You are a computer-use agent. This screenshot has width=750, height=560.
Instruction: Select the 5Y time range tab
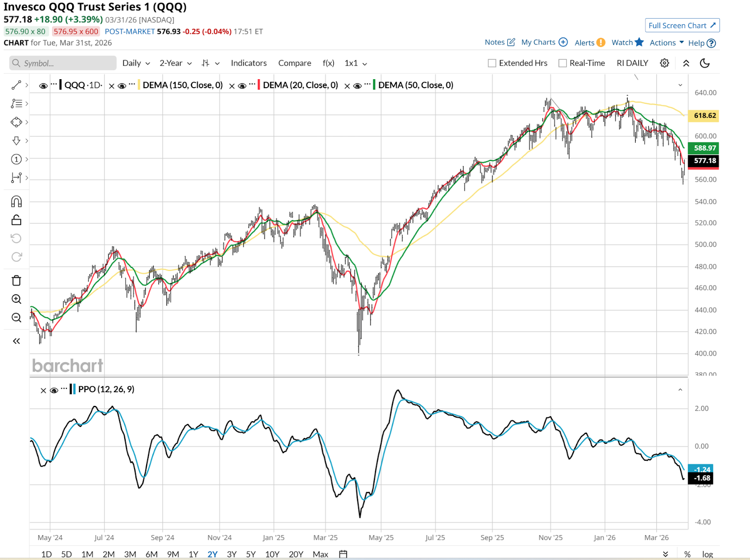(251, 554)
